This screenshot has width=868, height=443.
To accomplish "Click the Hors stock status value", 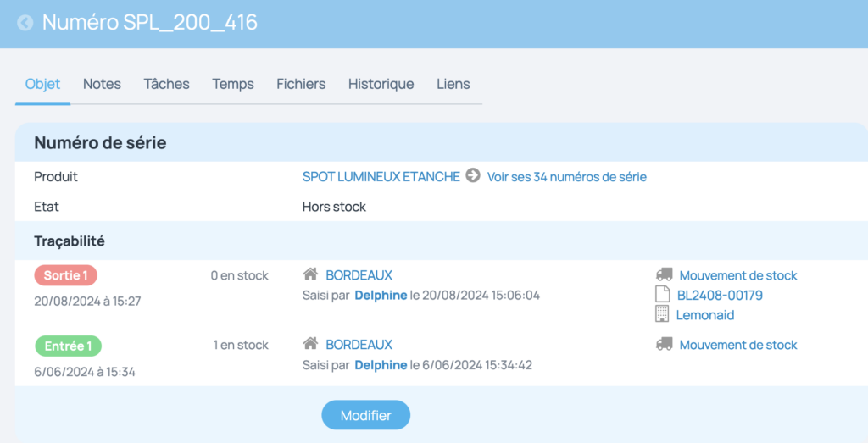I will pos(334,207).
